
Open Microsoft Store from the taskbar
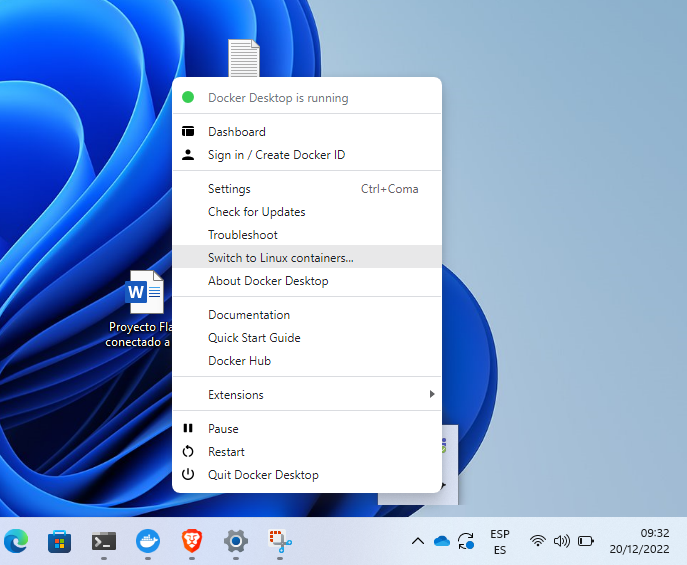[60, 542]
